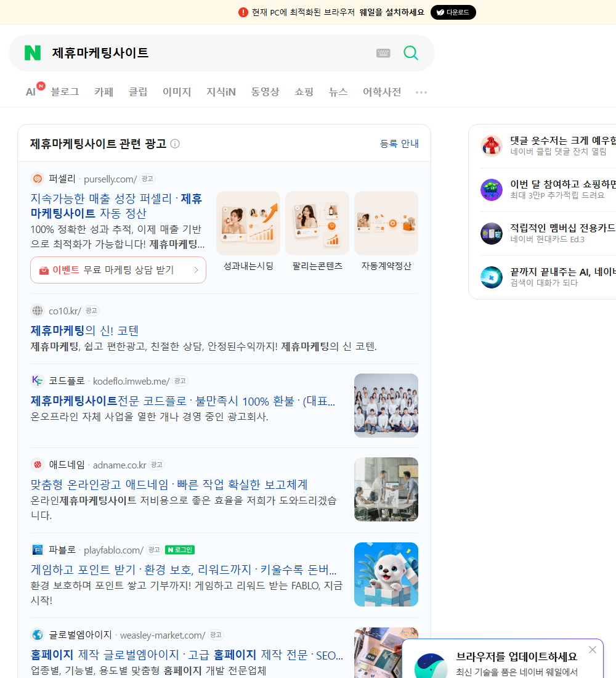Switch to the 뉴스 tab

338,92
